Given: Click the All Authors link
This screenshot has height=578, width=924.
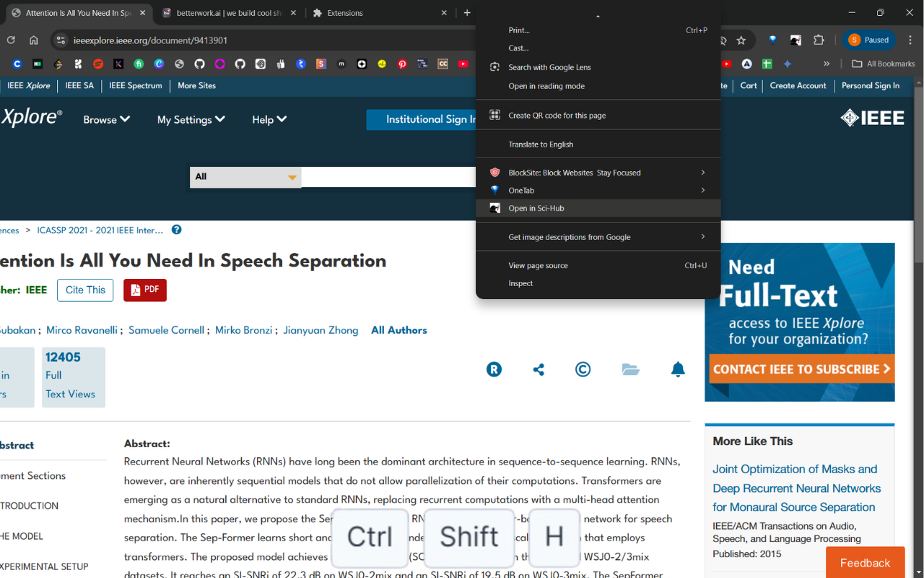Looking at the screenshot, I should pyautogui.click(x=399, y=330).
